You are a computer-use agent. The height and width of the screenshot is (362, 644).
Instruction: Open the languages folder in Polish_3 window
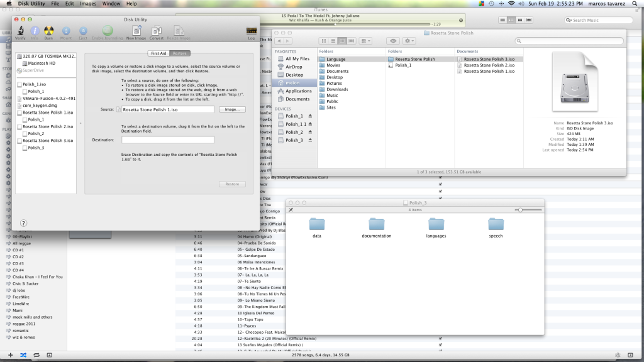pos(436,225)
